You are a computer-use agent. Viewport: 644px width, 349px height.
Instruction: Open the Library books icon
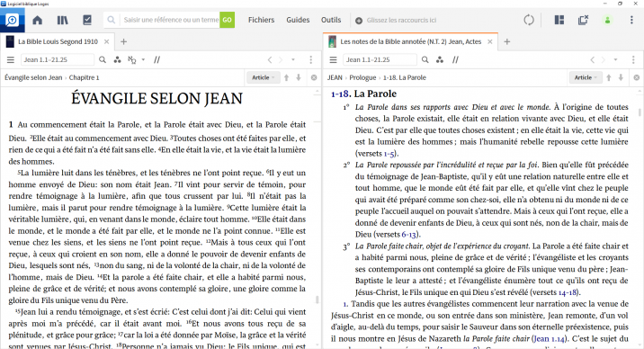[x=62, y=20]
